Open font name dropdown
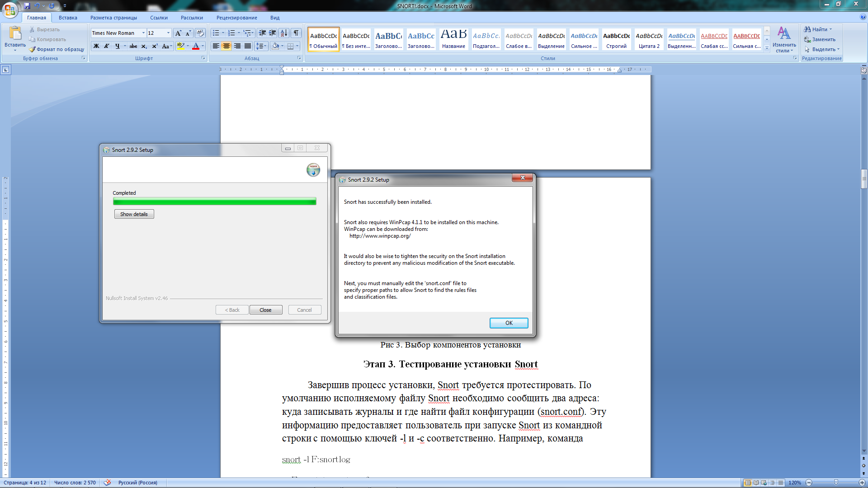The width and height of the screenshot is (868, 488). (x=143, y=33)
